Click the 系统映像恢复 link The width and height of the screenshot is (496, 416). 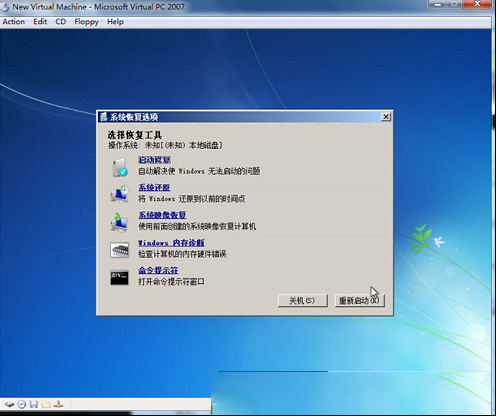pyautogui.click(x=162, y=215)
